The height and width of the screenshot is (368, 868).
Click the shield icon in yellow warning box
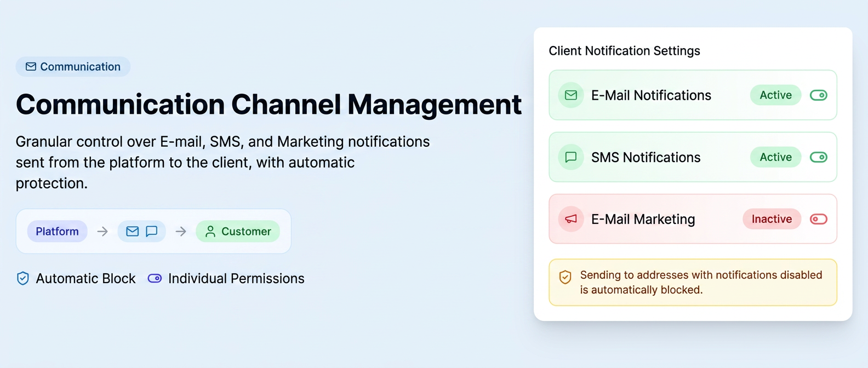coord(565,277)
